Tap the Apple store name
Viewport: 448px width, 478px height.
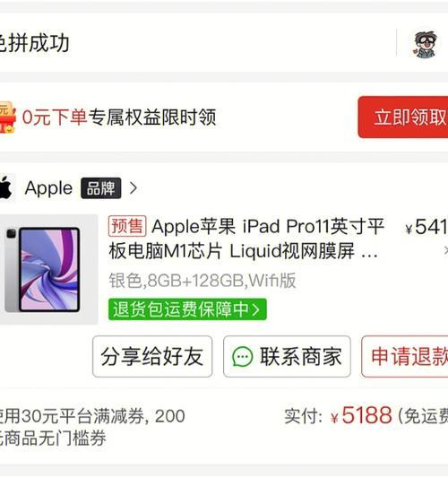point(48,187)
